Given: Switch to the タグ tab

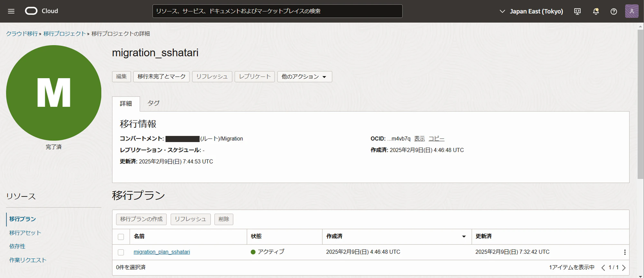Looking at the screenshot, I should 153,103.
